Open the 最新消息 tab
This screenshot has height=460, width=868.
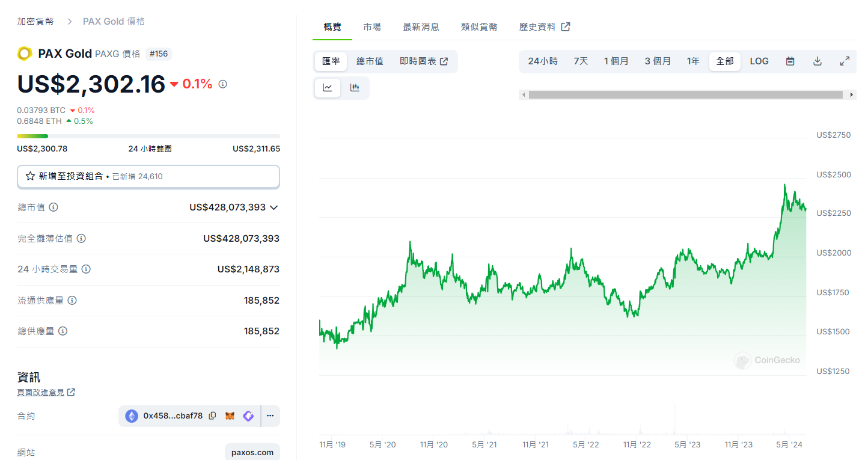421,27
